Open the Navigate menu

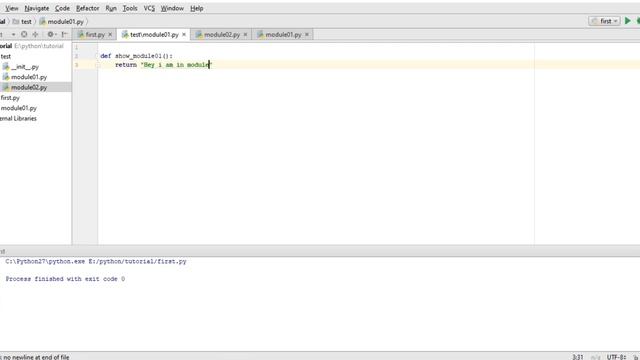(x=37, y=8)
